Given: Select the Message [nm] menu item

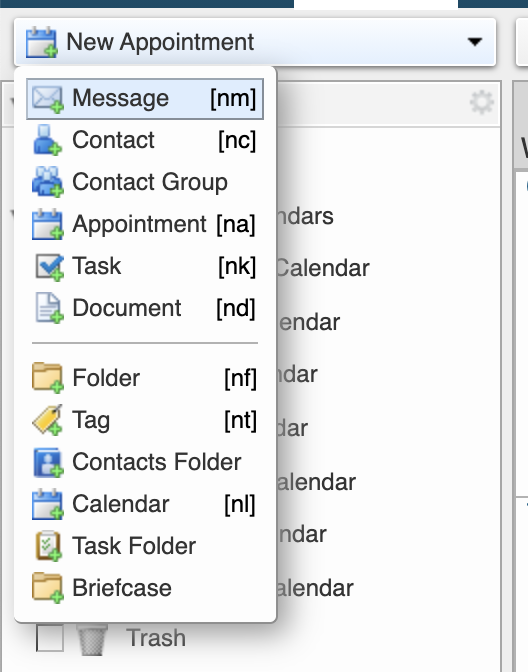Looking at the screenshot, I should (145, 99).
